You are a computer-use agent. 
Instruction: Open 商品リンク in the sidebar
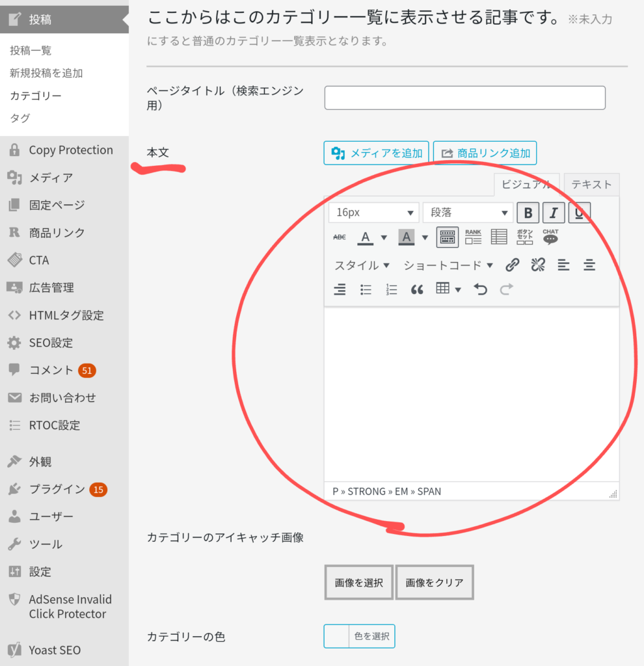pos(64,232)
